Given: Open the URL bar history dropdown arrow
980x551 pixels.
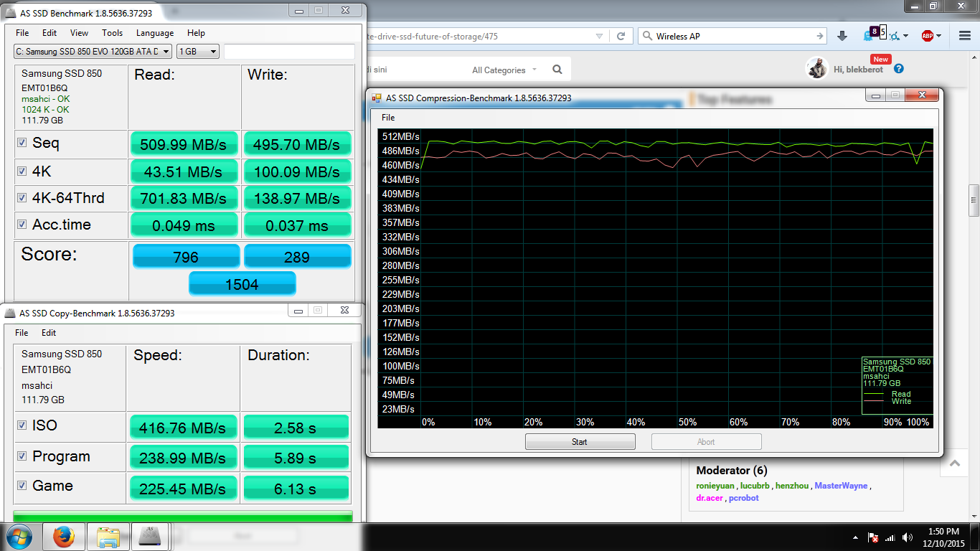Looking at the screenshot, I should tap(600, 36).
